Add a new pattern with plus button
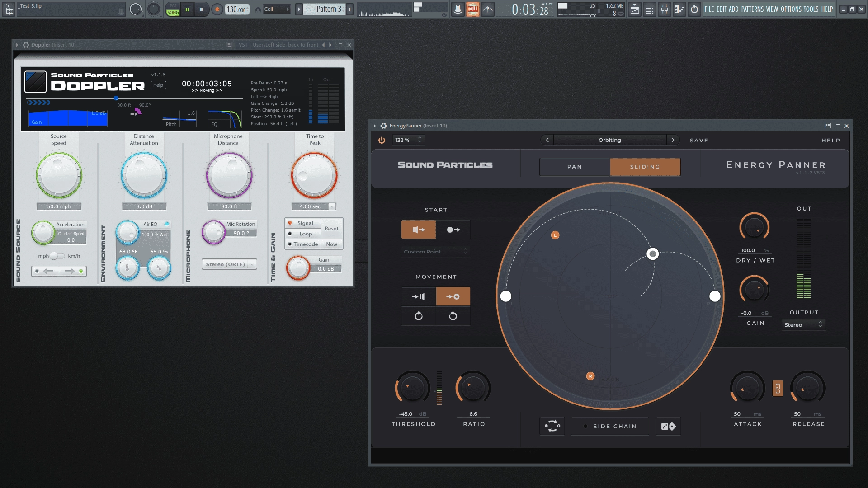Image resolution: width=868 pixels, height=488 pixels. (x=349, y=9)
